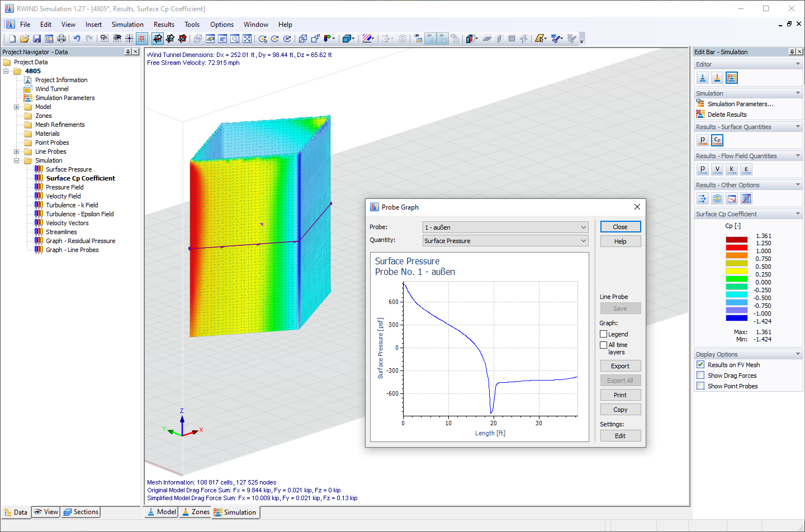
Task: Click the Undo icon in the toolbar
Action: 75,38
